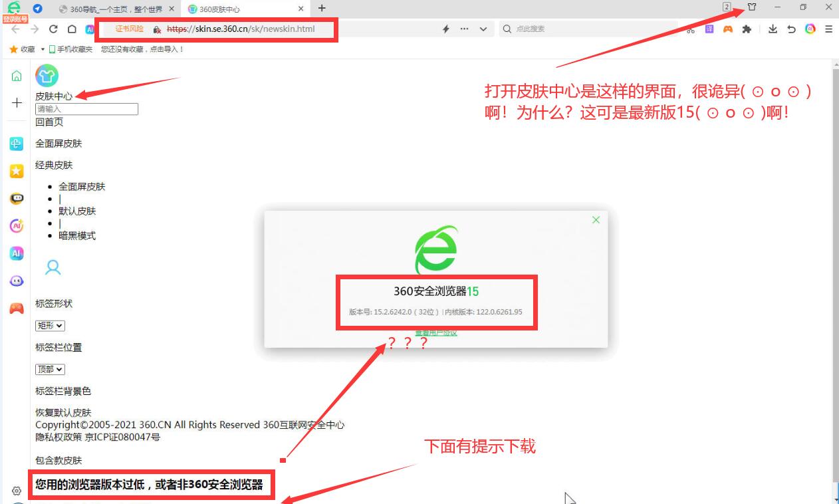Screen dimensions: 839x504
Task: Open the sidebar teal windmill app icon
Action: (x=17, y=144)
